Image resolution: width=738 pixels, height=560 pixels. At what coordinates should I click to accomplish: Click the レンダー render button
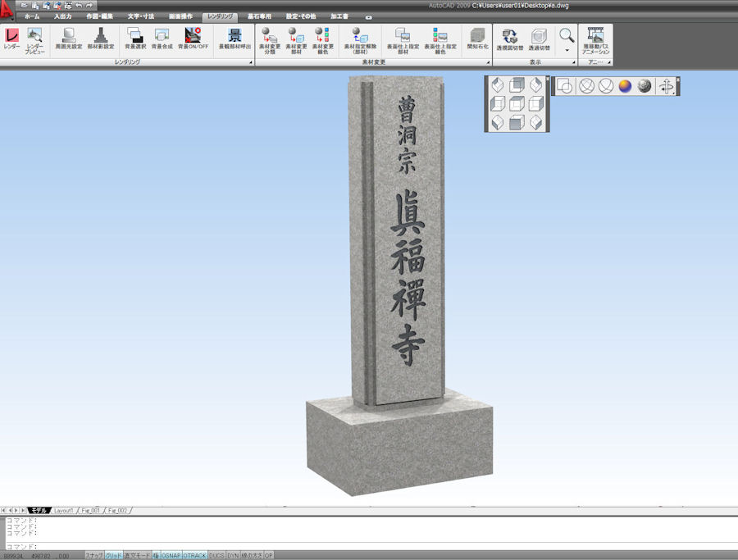click(11, 39)
